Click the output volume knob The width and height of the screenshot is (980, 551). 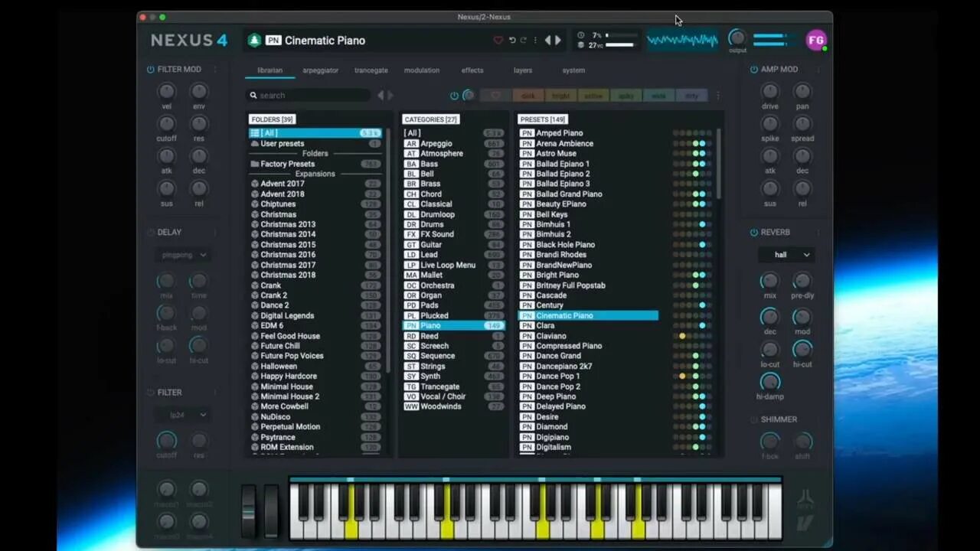click(737, 37)
